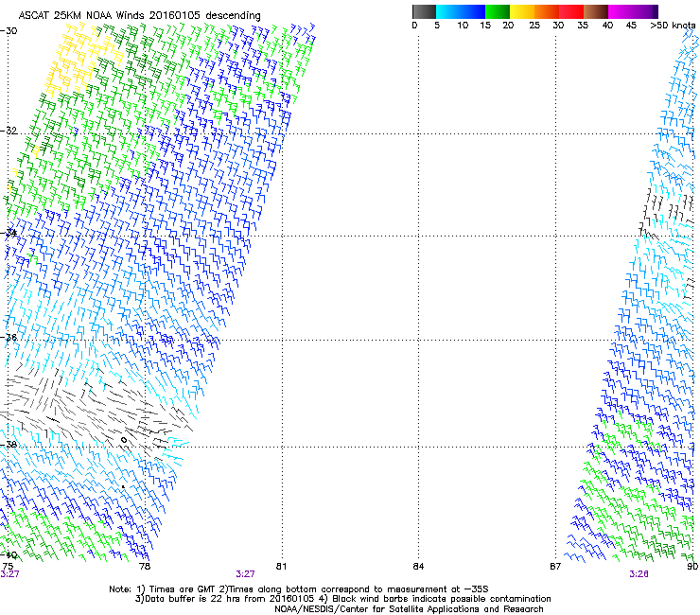Click the '90' longitude label
Screen dimensions: 700x615
[692, 567]
